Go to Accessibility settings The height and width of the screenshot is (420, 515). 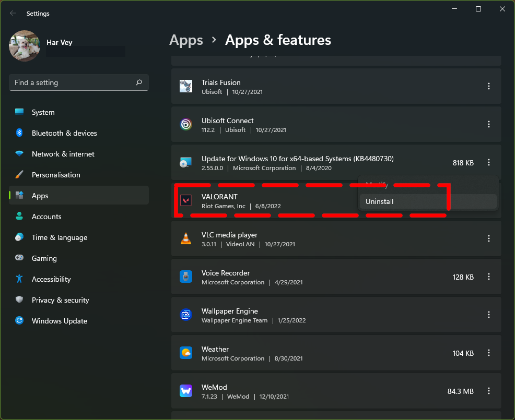coord(79,279)
